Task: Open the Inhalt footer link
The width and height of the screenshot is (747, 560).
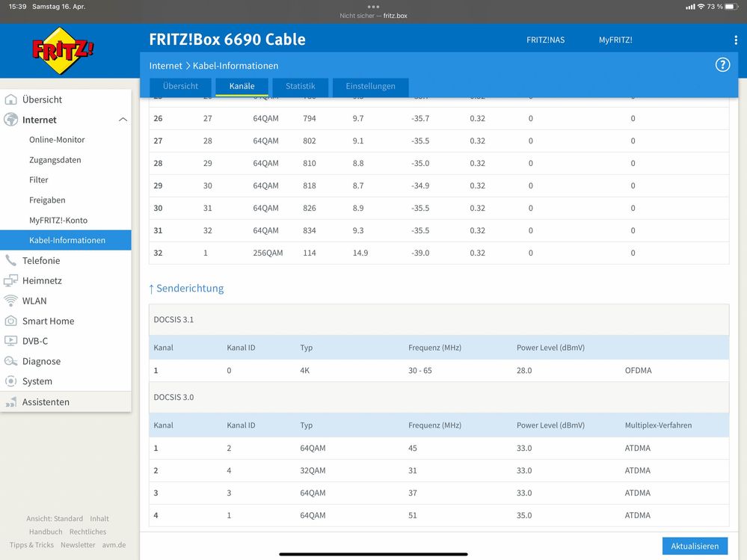Action: [99, 519]
